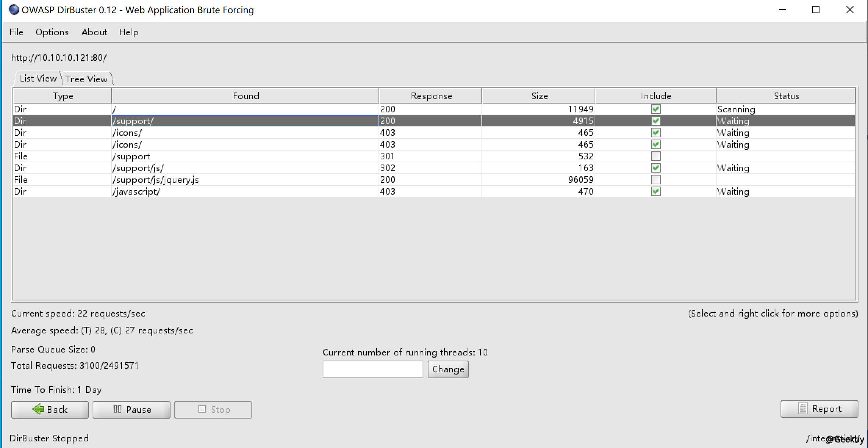Open the Options menu
The height and width of the screenshot is (448, 868).
[x=52, y=32]
